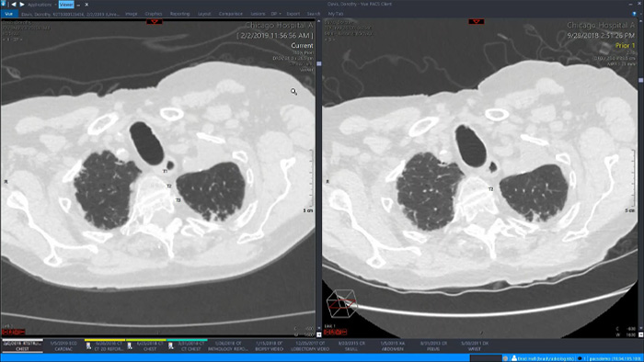Open the Comparison menu
Image resolution: width=644 pixels, height=362 pixels.
click(x=230, y=14)
